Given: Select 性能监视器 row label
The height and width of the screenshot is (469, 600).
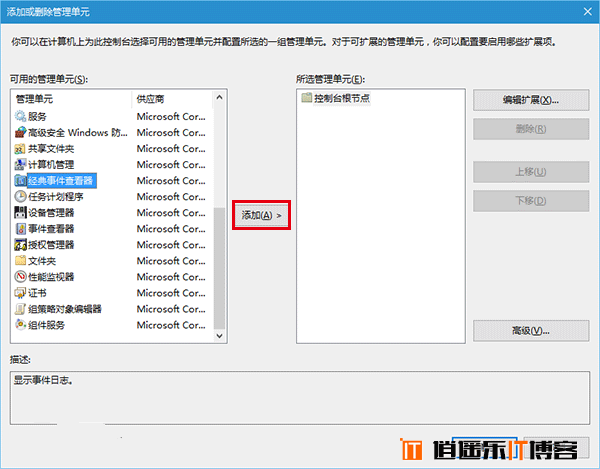Looking at the screenshot, I should coord(51,277).
